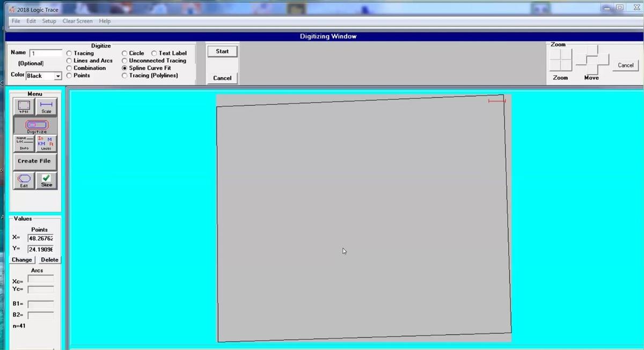Enable the Circle digitize mode

click(x=125, y=54)
